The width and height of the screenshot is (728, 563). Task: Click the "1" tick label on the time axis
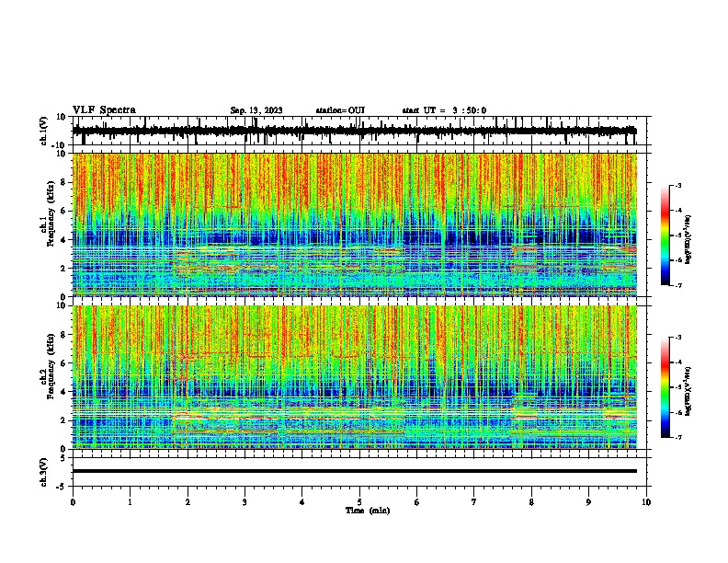click(130, 502)
